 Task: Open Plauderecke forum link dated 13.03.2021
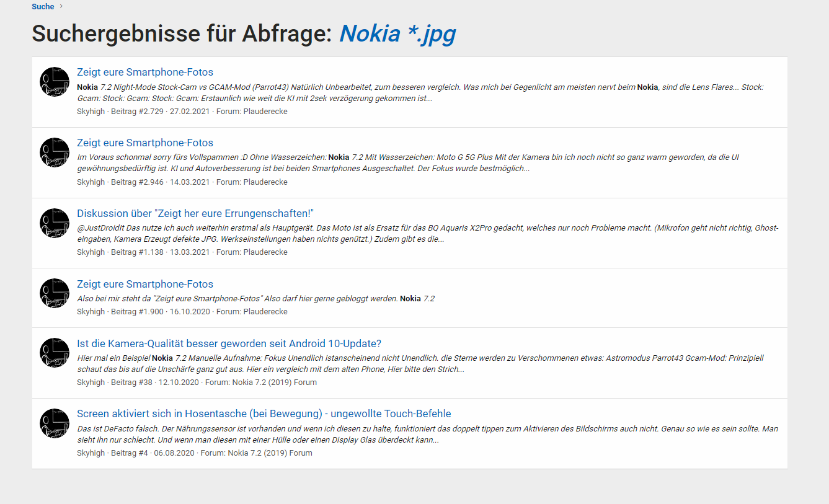coord(265,252)
